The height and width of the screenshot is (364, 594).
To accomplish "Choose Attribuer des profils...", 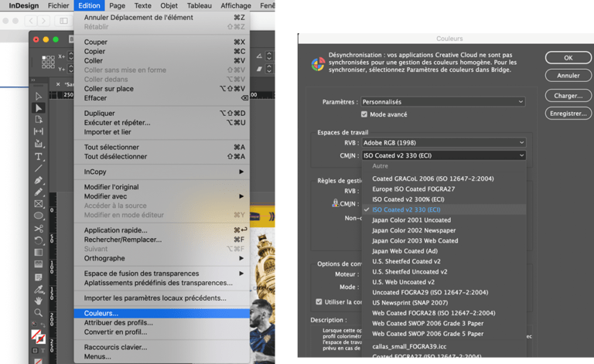I will (162, 323).
